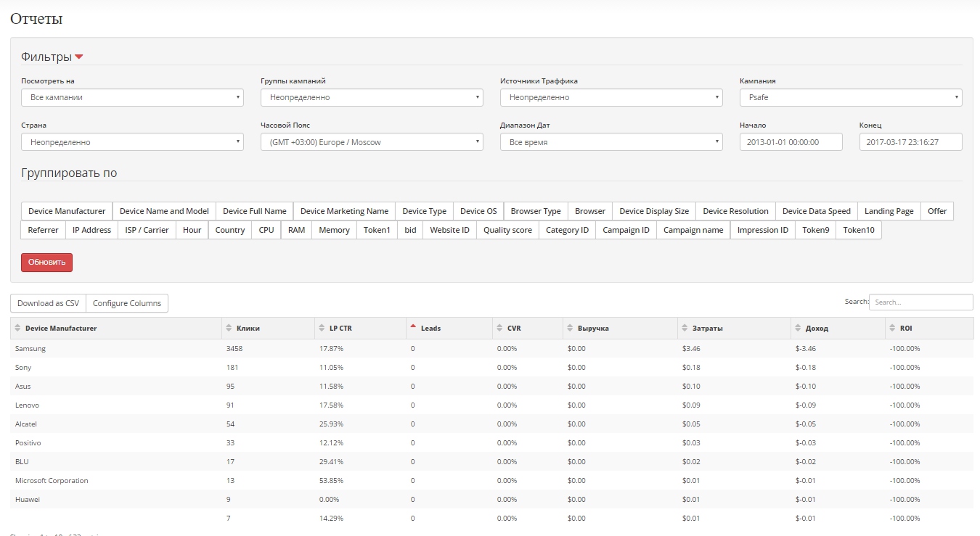Open the Часовой Пояс dropdown
Viewport: 980px width, 536px height.
click(372, 142)
